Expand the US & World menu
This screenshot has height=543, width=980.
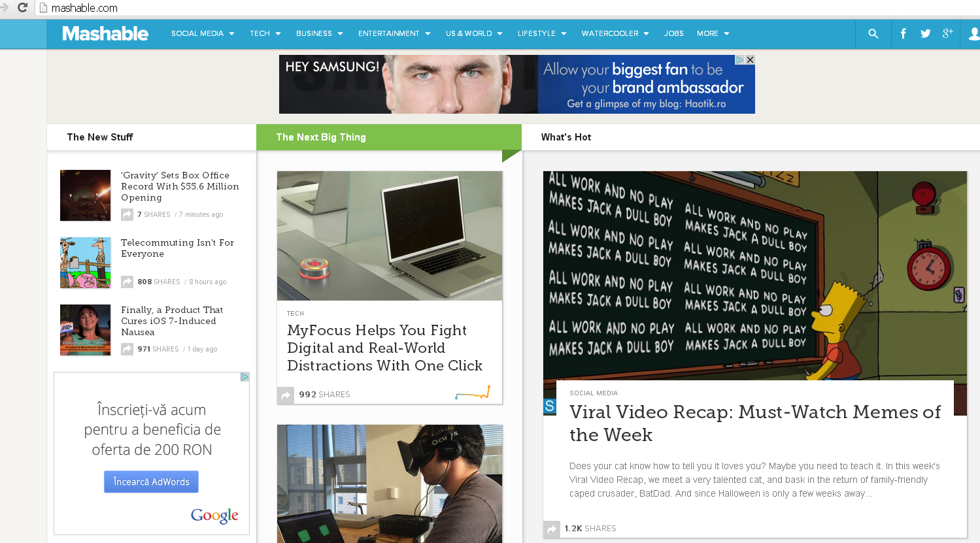(474, 33)
